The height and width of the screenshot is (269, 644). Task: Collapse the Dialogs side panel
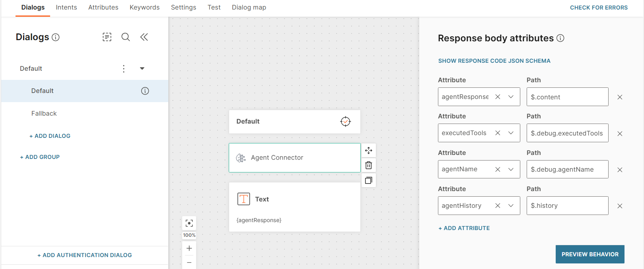[144, 37]
